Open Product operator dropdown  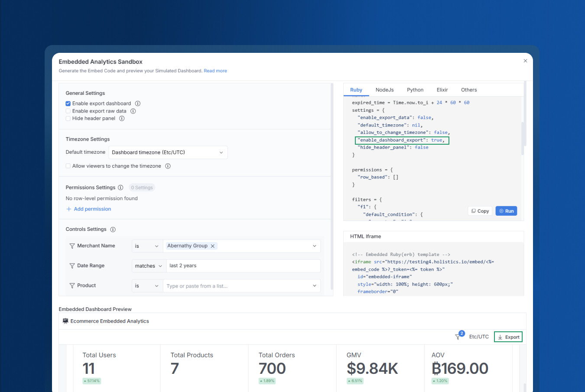tap(147, 286)
